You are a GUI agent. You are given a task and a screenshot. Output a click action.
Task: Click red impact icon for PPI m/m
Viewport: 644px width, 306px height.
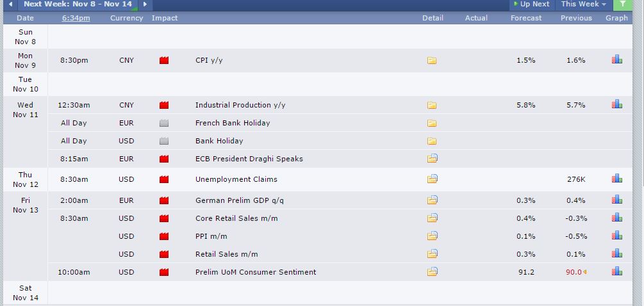(164, 236)
